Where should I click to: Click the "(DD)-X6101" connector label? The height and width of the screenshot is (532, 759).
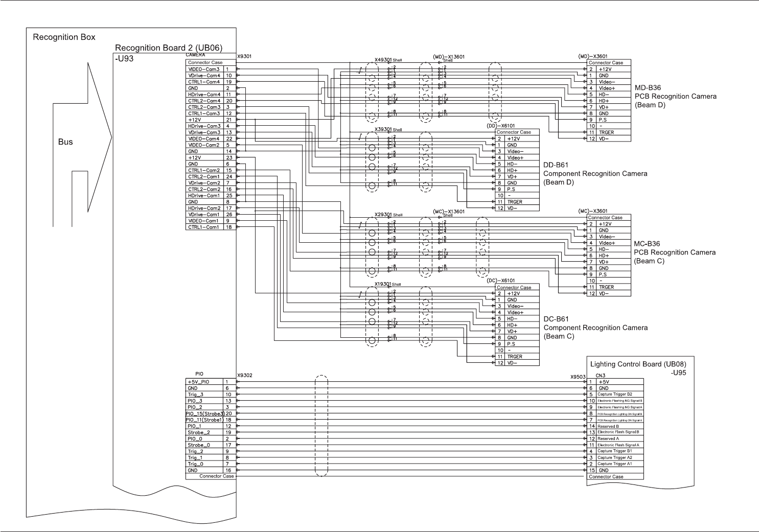coord(501,126)
